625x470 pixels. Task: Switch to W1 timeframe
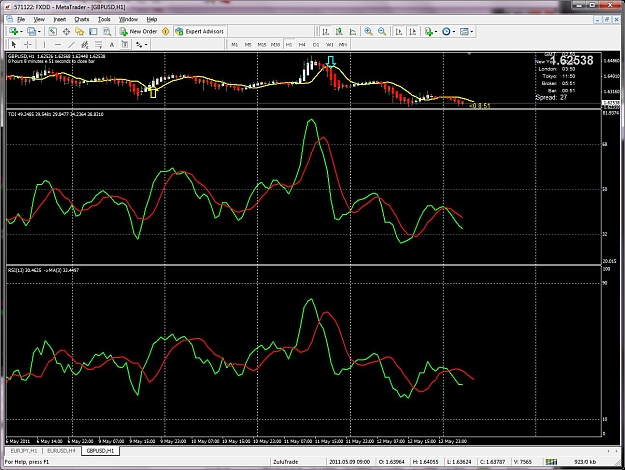pos(329,45)
